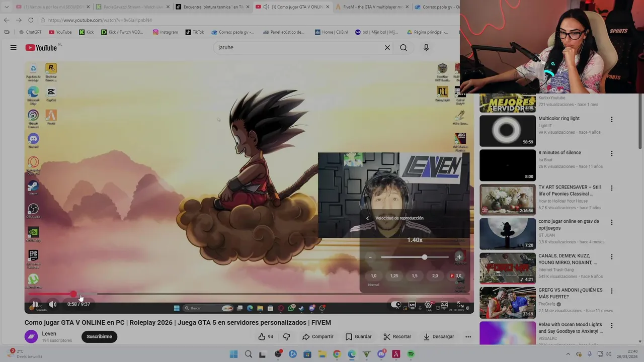Image resolution: width=644 pixels, height=362 pixels.
Task: Open the three-dot more actions menu below video
Action: click(x=468, y=337)
